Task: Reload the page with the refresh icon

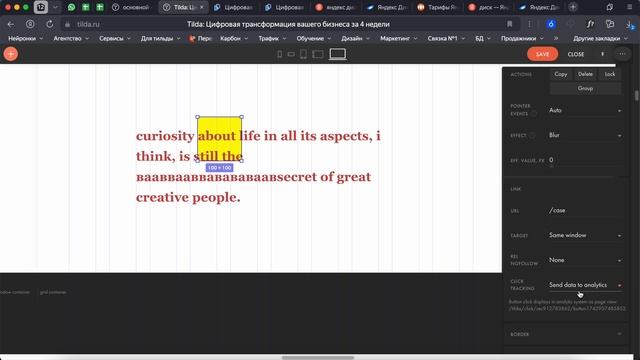Action: pos(49,24)
